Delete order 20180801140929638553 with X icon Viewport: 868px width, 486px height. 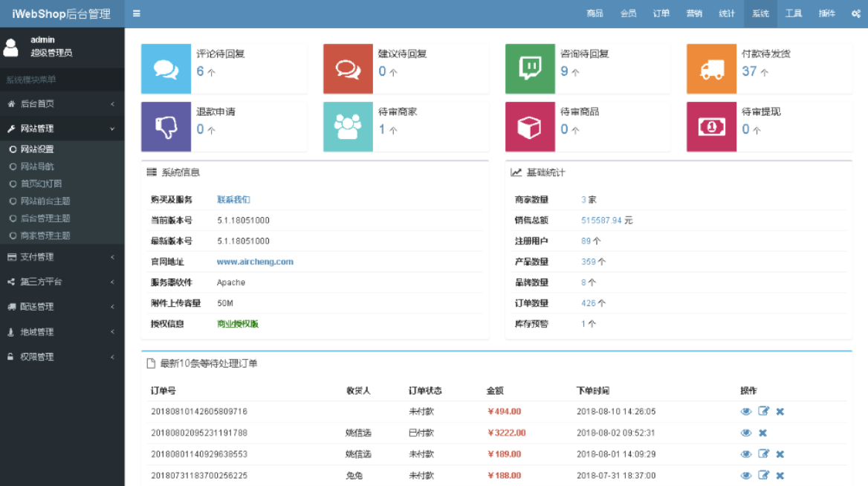coord(780,454)
